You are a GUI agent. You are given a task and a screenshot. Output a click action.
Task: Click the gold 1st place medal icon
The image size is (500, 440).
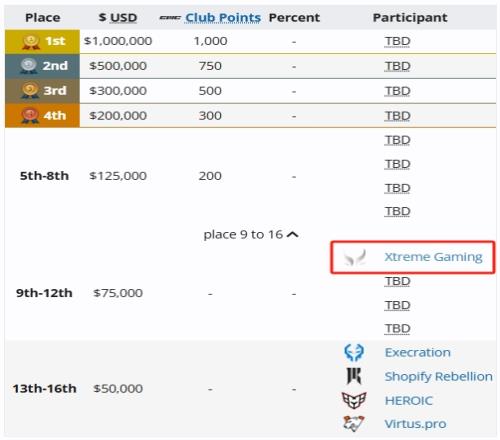(31, 42)
